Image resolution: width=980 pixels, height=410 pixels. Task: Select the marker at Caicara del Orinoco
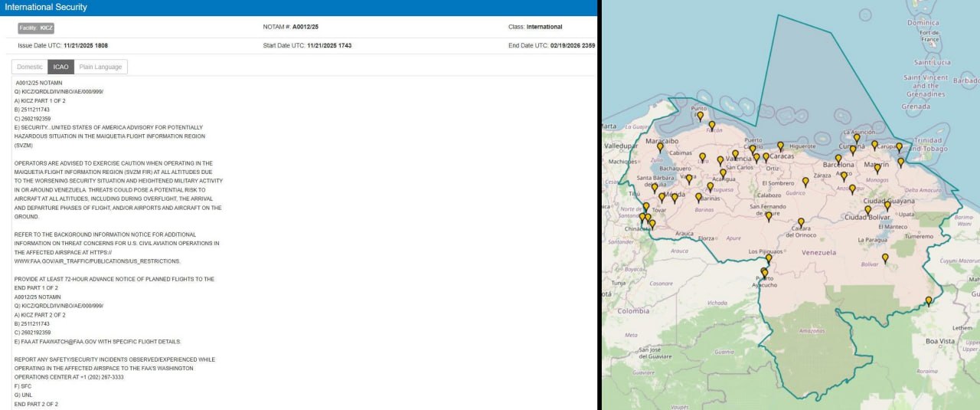click(x=801, y=222)
